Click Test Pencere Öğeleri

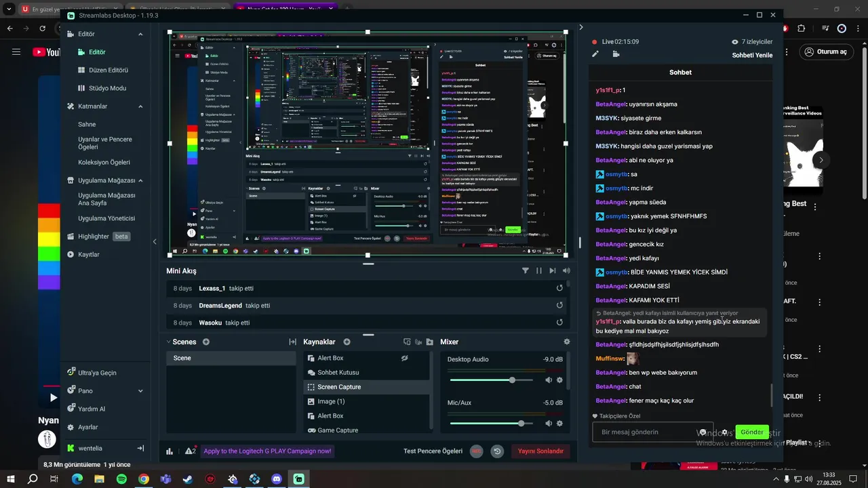433,451
